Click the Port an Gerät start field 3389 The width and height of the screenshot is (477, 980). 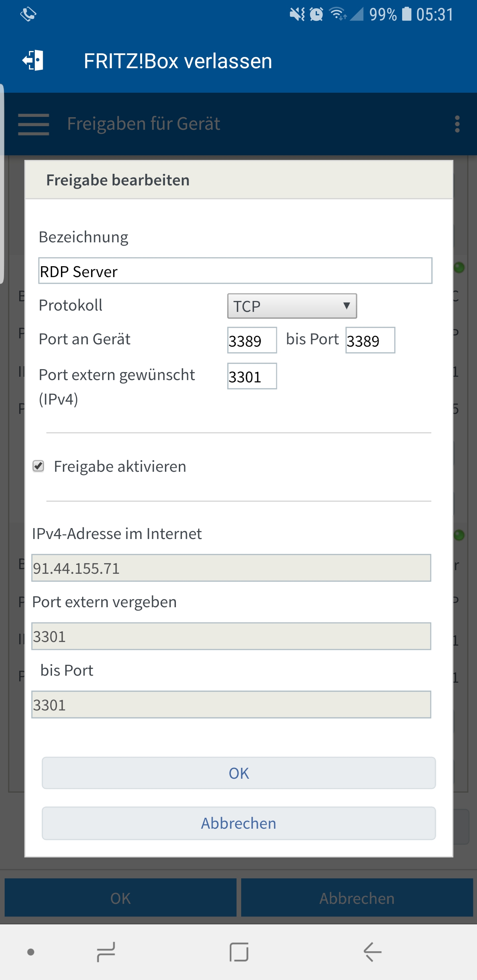(252, 340)
